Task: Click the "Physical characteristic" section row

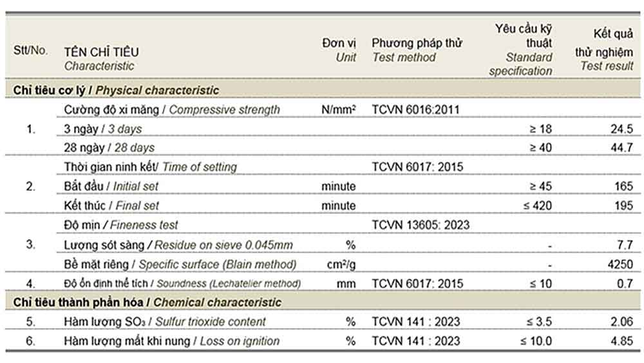Action: pyautogui.click(x=116, y=91)
